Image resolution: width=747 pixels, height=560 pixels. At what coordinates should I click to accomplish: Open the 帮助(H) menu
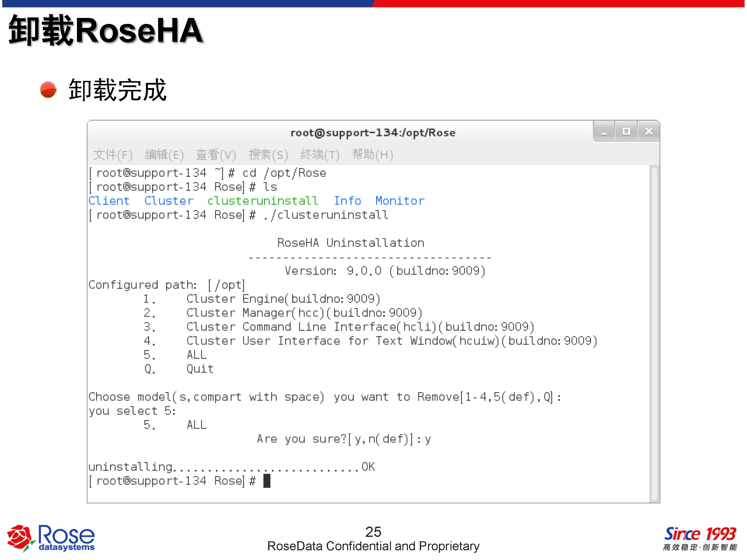pyautogui.click(x=373, y=155)
